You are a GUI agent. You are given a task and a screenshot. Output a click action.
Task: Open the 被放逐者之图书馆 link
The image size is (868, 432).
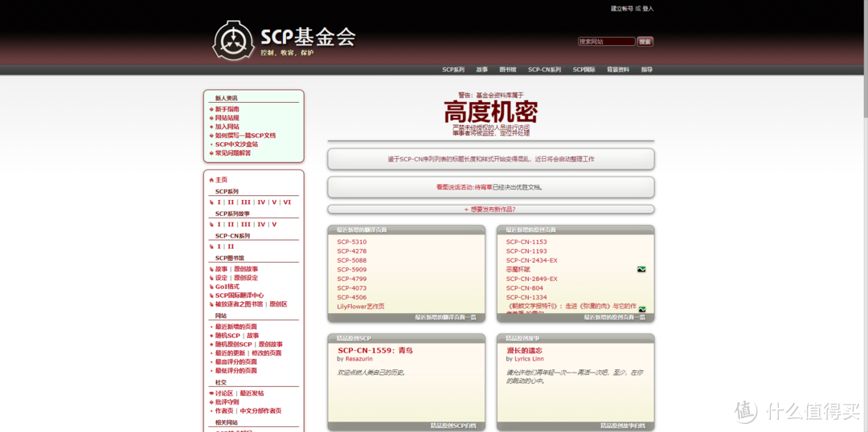pyautogui.click(x=240, y=304)
